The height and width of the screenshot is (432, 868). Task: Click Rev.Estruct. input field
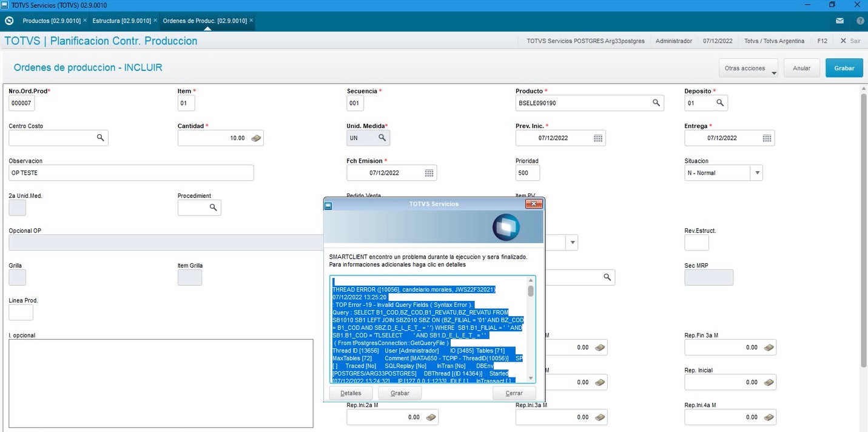tap(696, 243)
